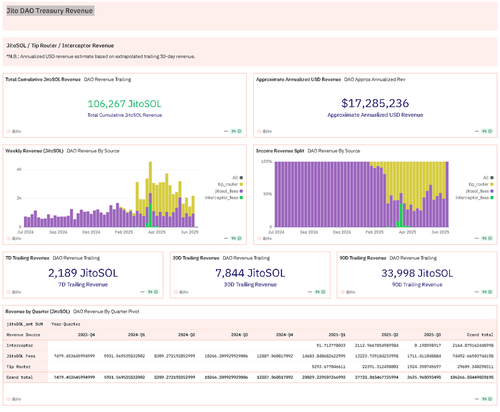Toggle All series in Weekly Revenue legend
Image resolution: width=500 pixels, height=412 pixels.
[x=237, y=178]
